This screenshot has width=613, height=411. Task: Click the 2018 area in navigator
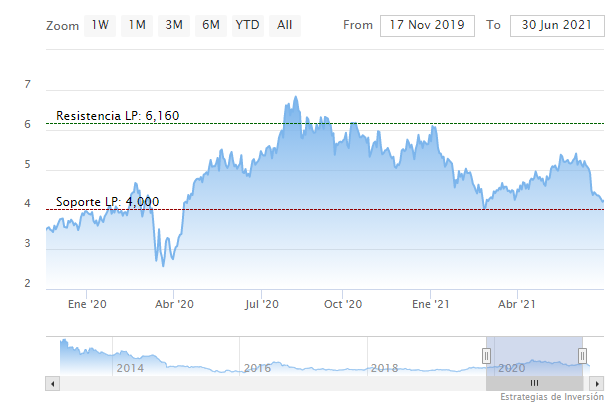385,368
